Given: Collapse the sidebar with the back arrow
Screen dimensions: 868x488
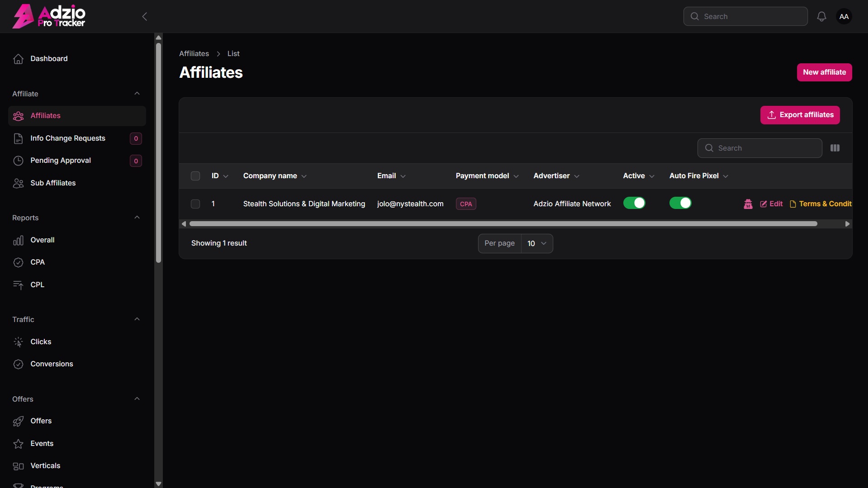Looking at the screenshot, I should point(145,17).
